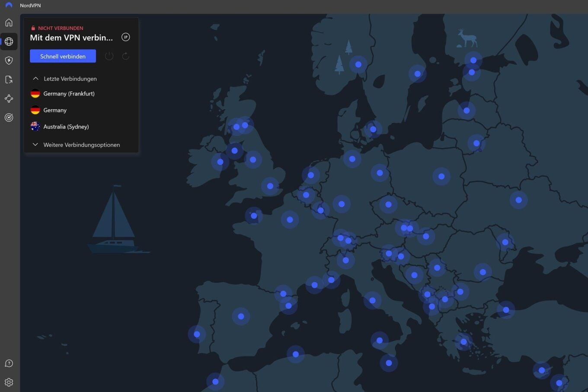Select the Hungary server marker
This screenshot has width=588, height=392.
pos(426,236)
